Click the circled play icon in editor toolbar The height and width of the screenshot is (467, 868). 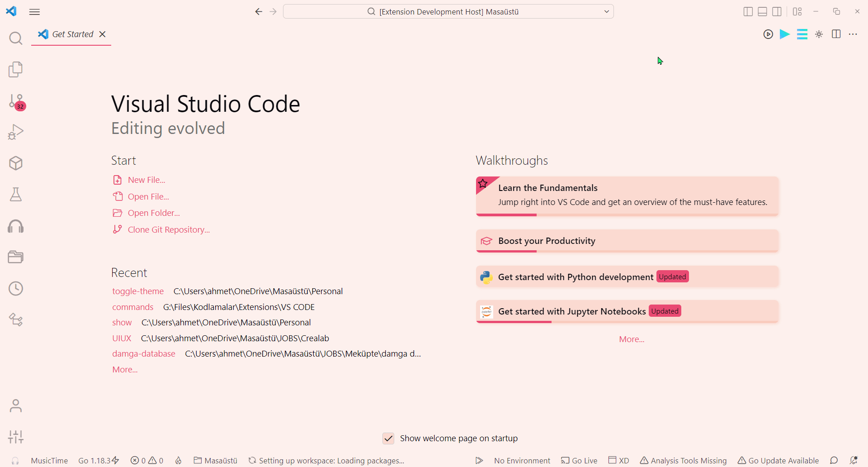click(768, 34)
